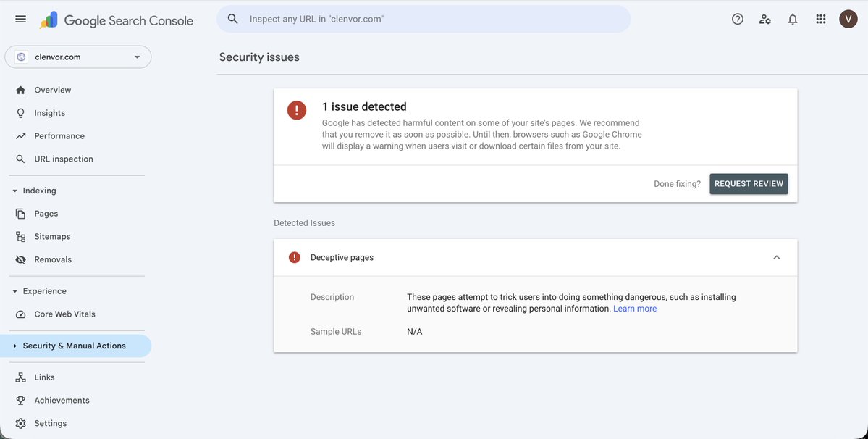Click the REQUEST REVIEW button
Image resolution: width=868 pixels, height=439 pixels.
tap(749, 184)
